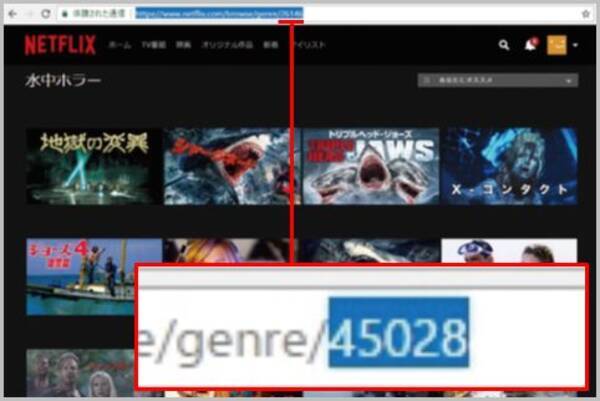The image size is (600, 401).
Task: Open the マイリスト menu item
Action: [x=309, y=45]
